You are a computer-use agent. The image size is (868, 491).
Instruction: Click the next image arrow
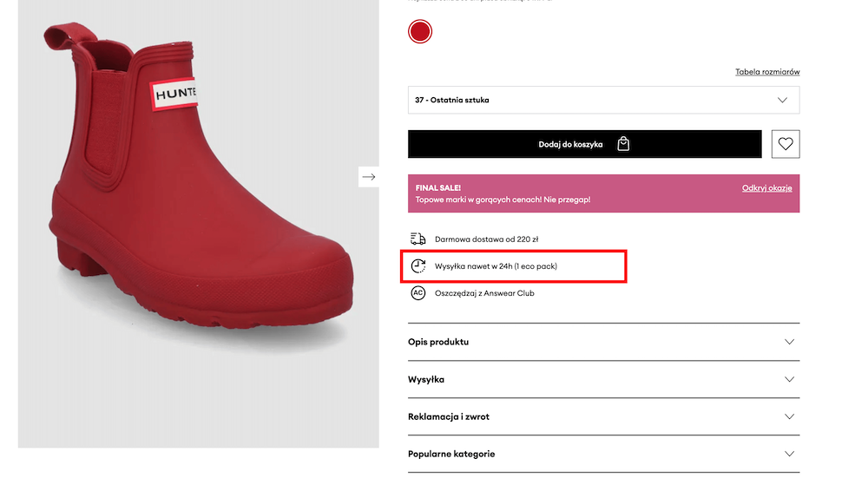369,177
